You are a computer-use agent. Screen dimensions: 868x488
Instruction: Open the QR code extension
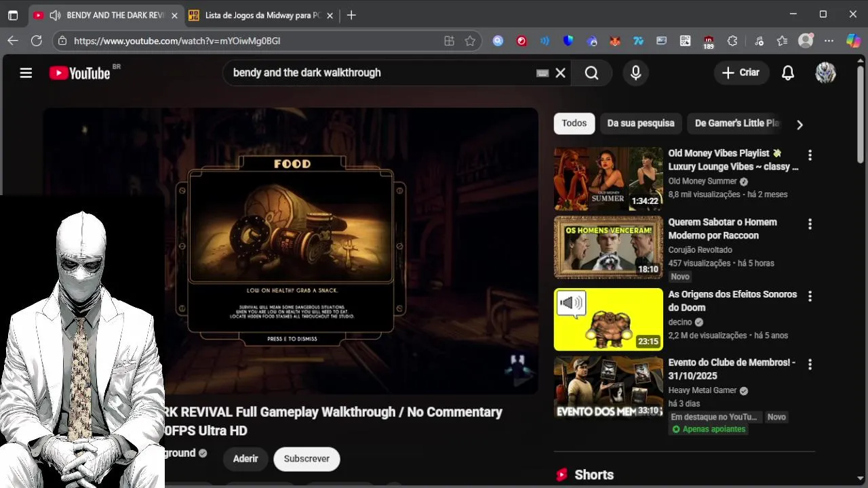pyautogui.click(x=685, y=41)
